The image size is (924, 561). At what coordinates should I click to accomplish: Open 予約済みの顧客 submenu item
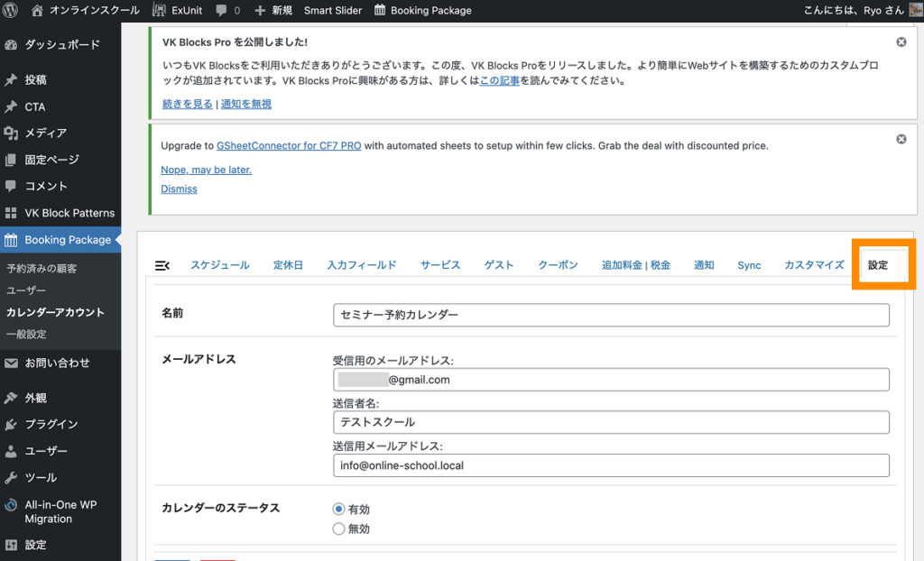(x=42, y=269)
